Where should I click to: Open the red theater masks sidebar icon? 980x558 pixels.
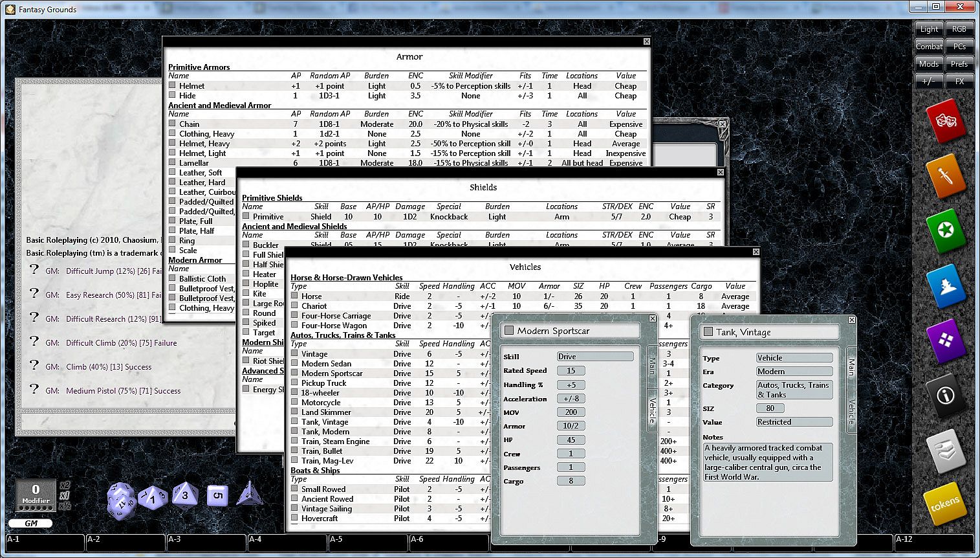coord(946,121)
